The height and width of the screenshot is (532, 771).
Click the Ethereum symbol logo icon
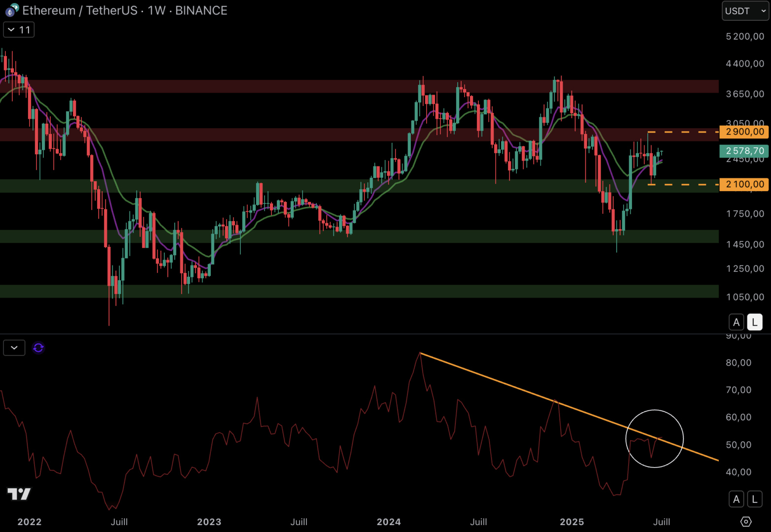point(11,10)
